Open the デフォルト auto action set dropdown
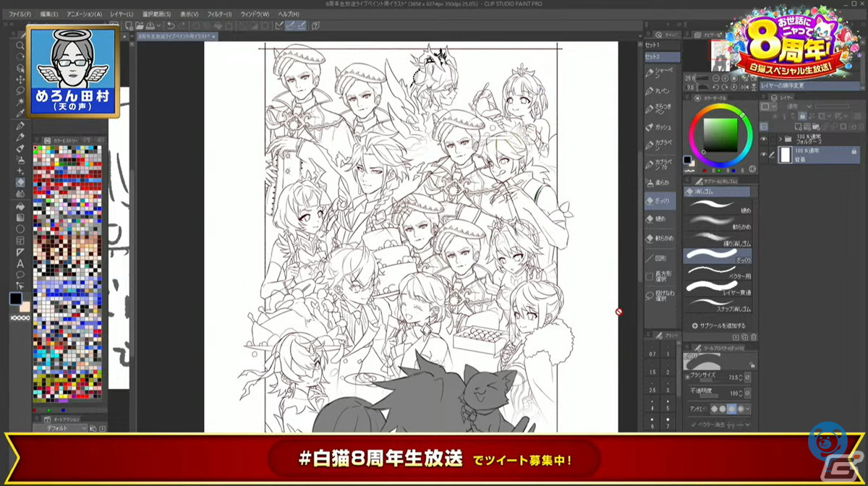Screen dimensions: 868x486 [x=60, y=428]
